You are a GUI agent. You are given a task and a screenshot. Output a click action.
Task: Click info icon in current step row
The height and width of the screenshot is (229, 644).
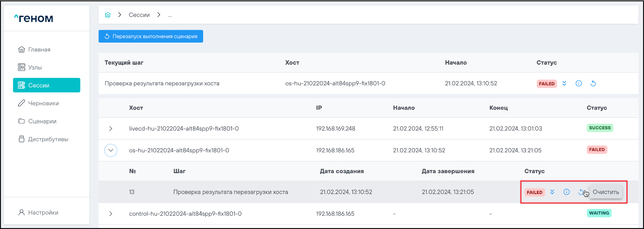(579, 84)
